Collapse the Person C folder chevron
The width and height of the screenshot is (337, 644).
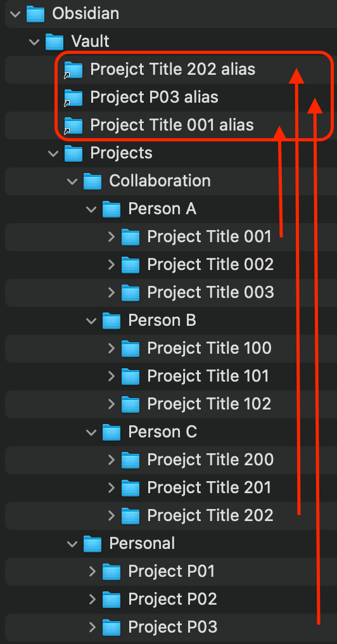(91, 432)
